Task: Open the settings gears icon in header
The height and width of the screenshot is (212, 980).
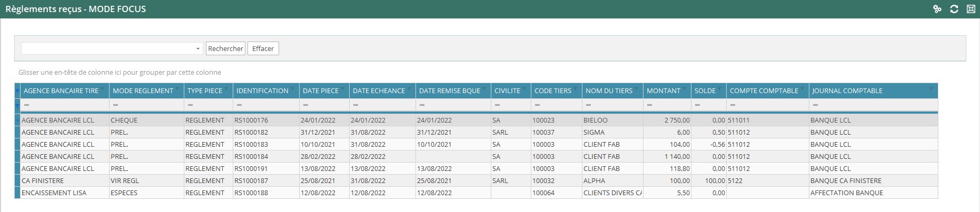Action: point(937,9)
